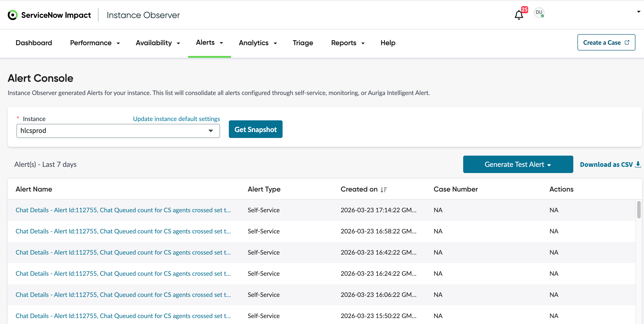Click the CSV download arrow icon
This screenshot has width=644, height=324.
pos(638,164)
